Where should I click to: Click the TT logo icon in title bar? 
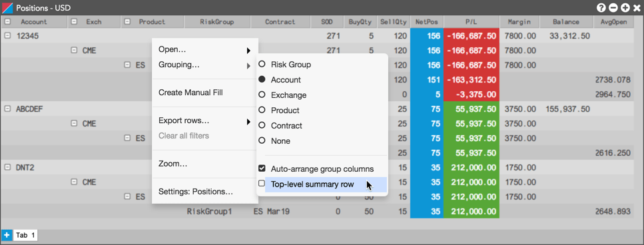click(8, 7)
